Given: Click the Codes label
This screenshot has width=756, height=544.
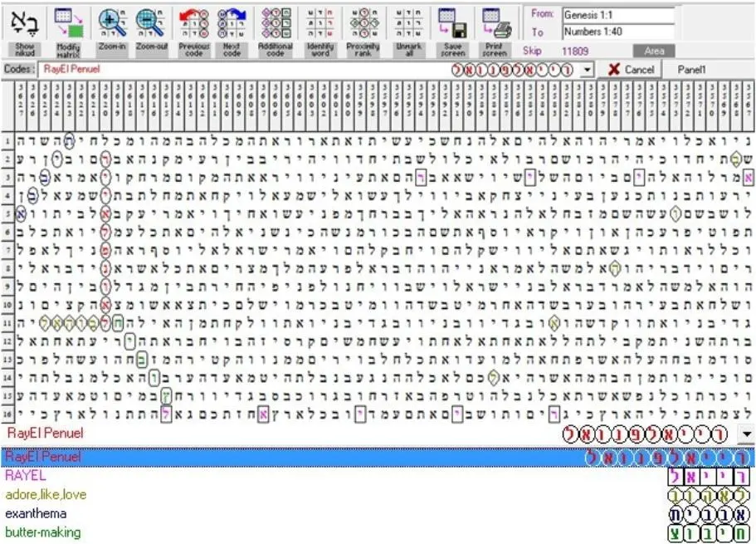Looking at the screenshot, I should [x=19, y=70].
